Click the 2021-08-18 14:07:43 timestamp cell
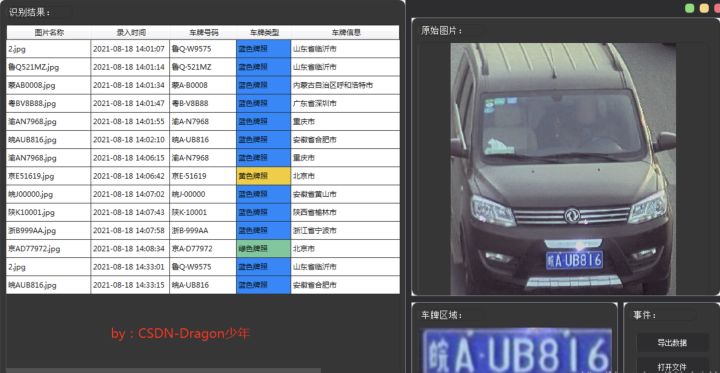Viewport: 720px width, 373px height. click(130, 212)
